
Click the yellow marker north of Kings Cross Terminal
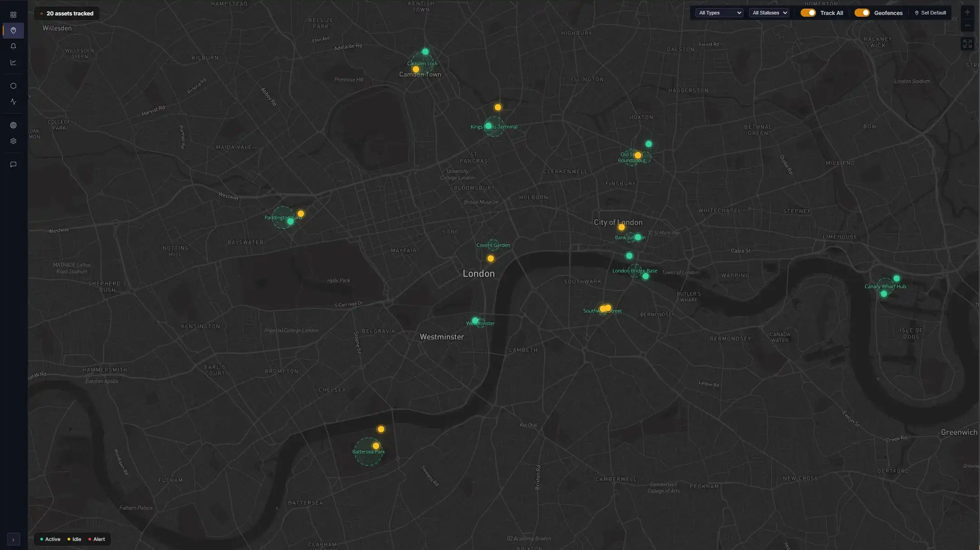pyautogui.click(x=497, y=107)
